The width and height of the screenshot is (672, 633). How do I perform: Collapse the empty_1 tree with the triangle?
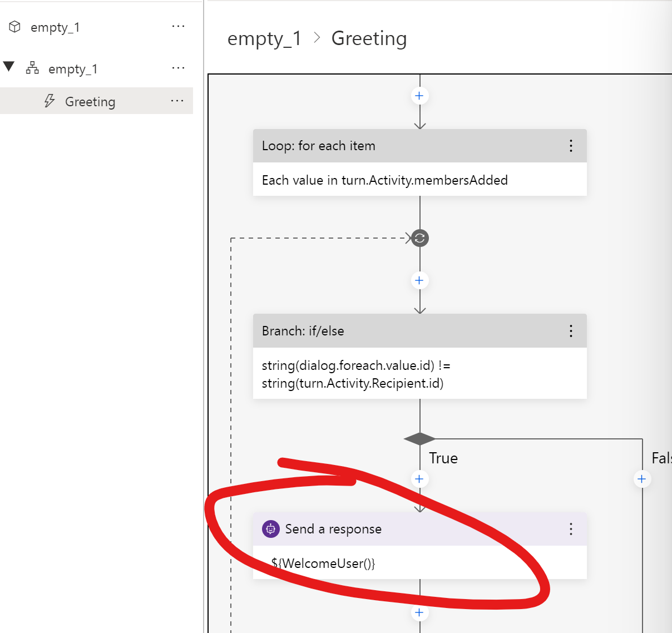pos(9,67)
